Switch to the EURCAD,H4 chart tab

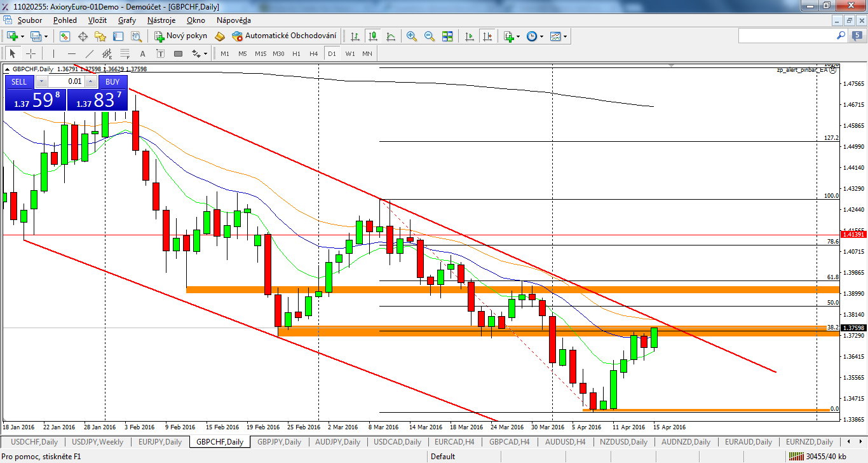454,442
